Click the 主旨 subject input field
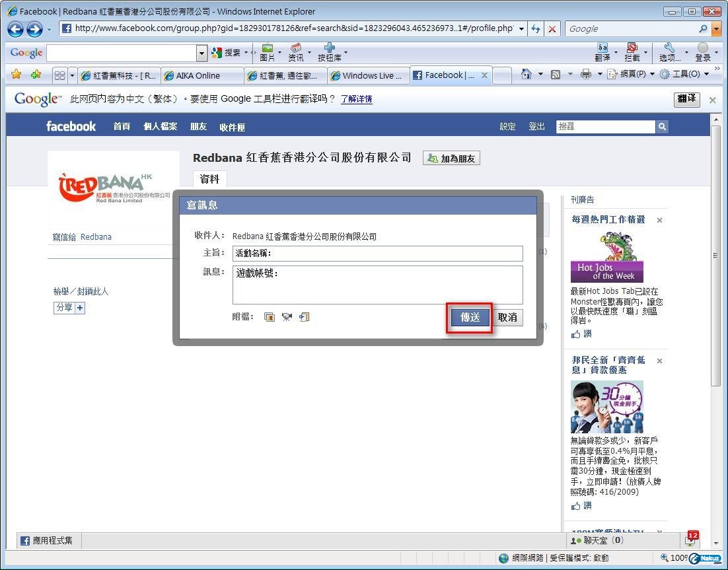Viewport: 728px width, 570px height. (377, 254)
